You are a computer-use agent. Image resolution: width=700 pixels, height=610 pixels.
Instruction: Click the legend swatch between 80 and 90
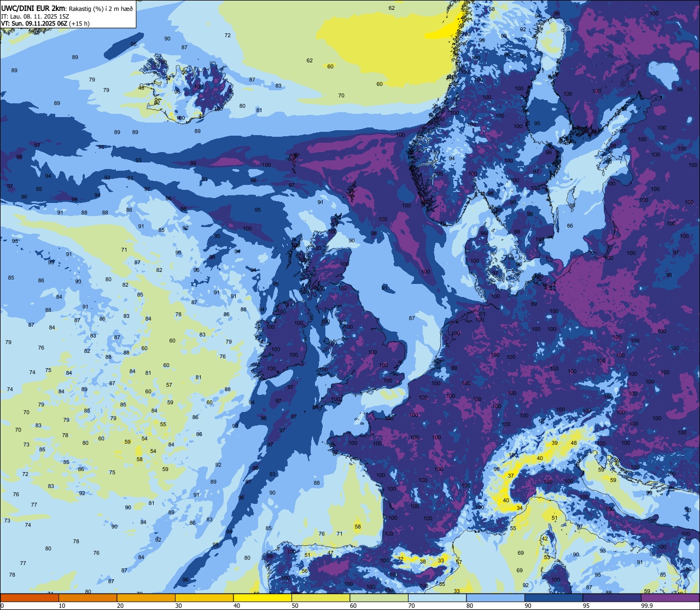495,598
